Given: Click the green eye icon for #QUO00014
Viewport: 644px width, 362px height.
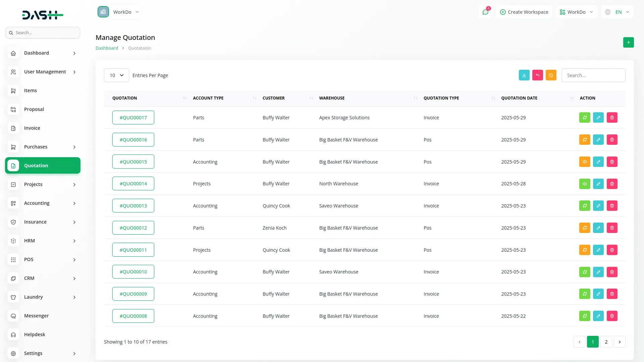Looking at the screenshot, I should coord(584,184).
